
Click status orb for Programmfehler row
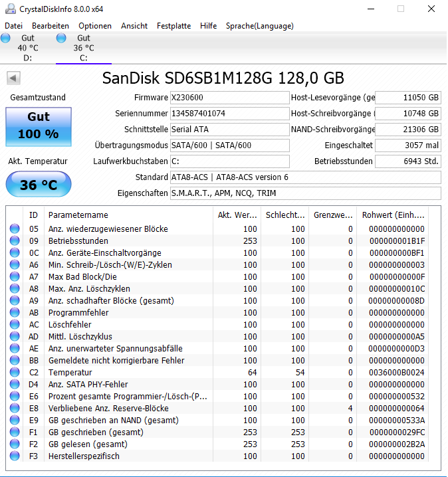[15, 312]
